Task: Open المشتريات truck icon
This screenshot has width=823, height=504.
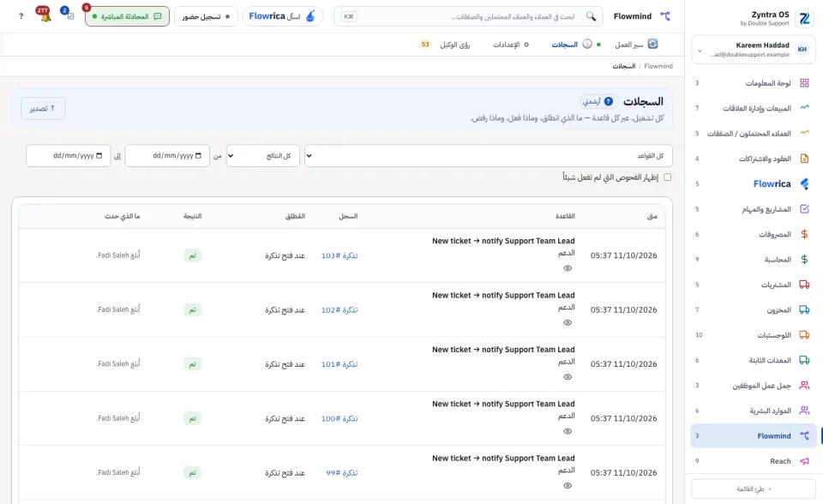Action: (x=804, y=285)
